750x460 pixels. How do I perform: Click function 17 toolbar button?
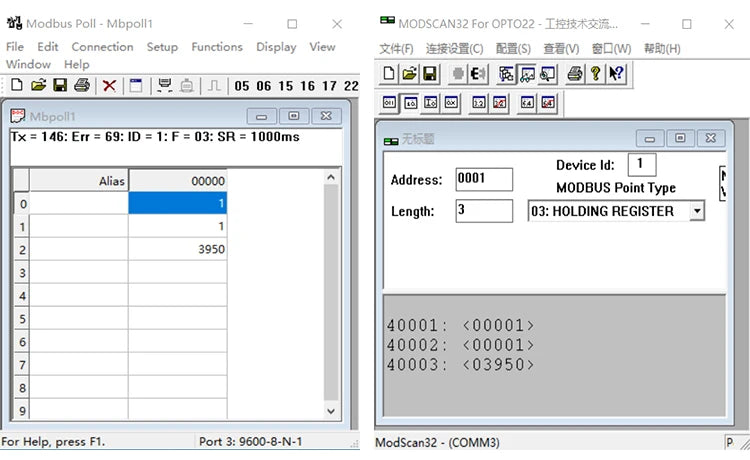coord(329,86)
